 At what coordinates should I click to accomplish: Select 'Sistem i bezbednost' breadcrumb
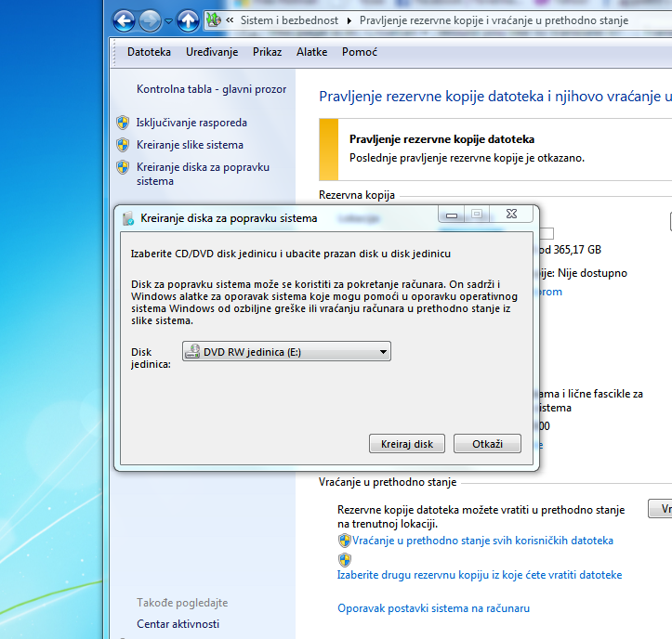tap(289, 20)
